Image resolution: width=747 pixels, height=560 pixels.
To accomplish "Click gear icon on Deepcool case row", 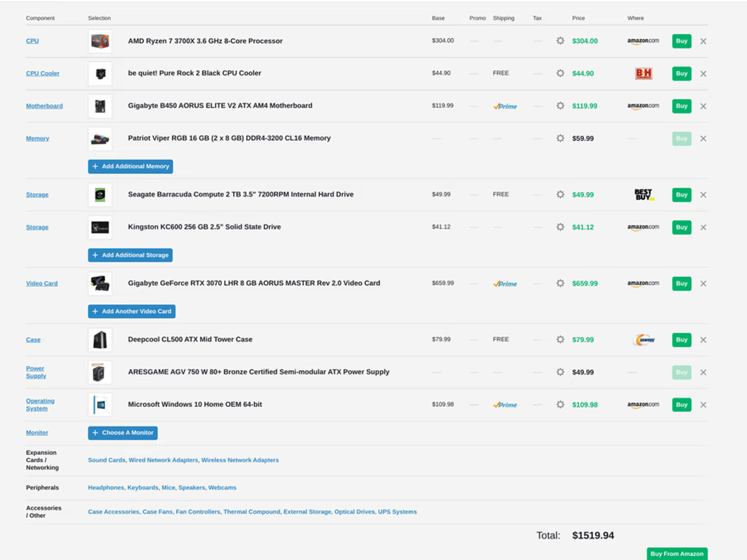I will [x=560, y=339].
